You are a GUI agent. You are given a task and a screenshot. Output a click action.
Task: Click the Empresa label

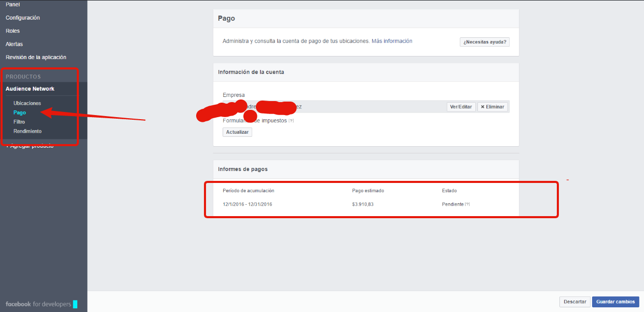(234, 95)
